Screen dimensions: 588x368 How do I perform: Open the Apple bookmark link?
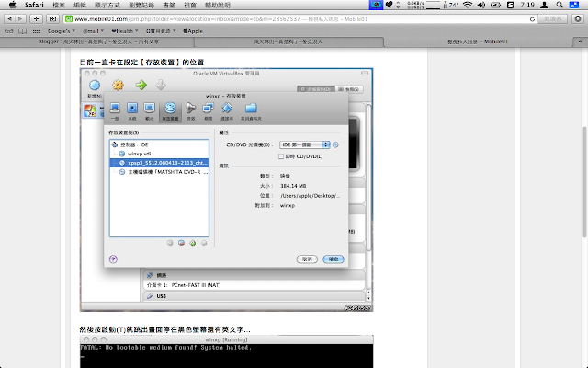(x=193, y=31)
